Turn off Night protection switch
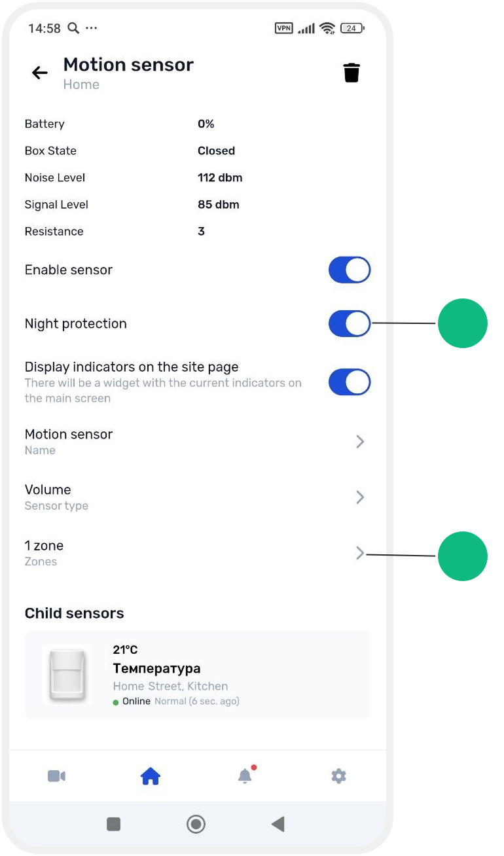 350,323
